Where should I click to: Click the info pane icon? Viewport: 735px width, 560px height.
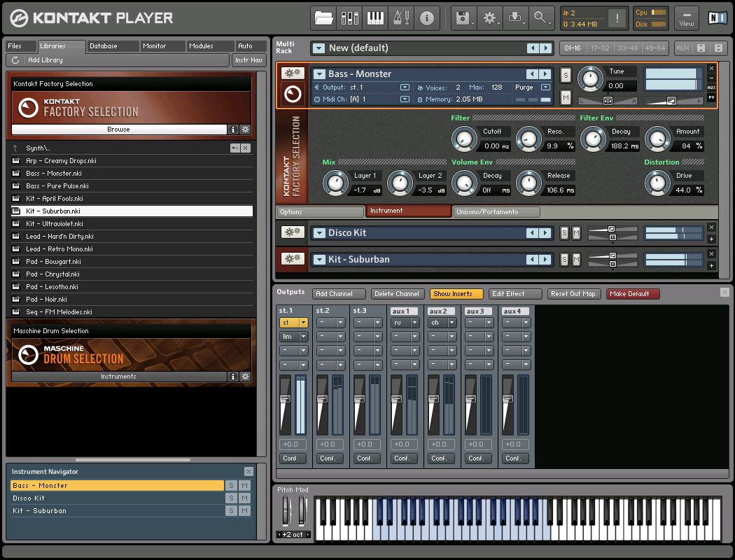click(x=426, y=18)
